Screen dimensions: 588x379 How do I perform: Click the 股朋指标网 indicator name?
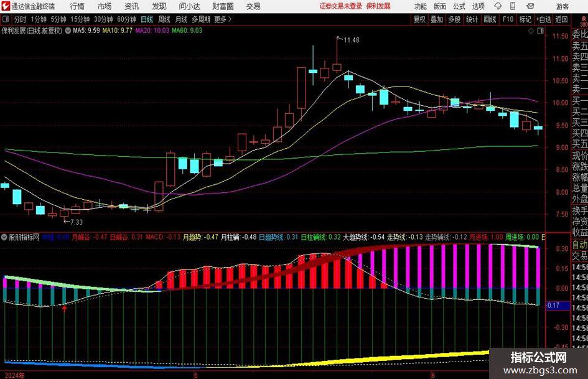[24, 237]
